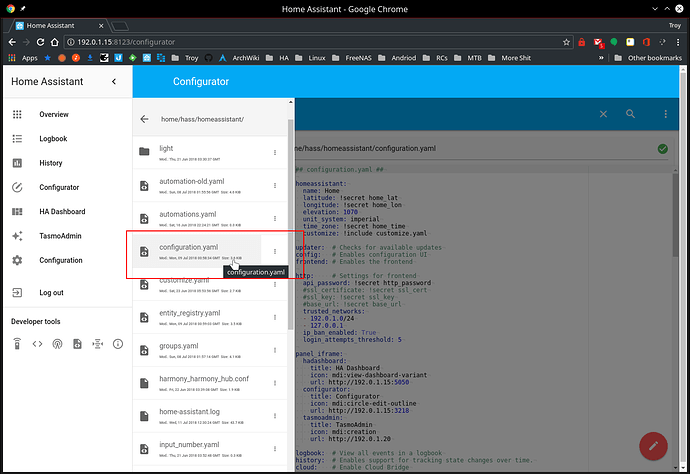Open the Services developer tool remote icon
Viewport: 690px width, 474px height.
(17, 344)
